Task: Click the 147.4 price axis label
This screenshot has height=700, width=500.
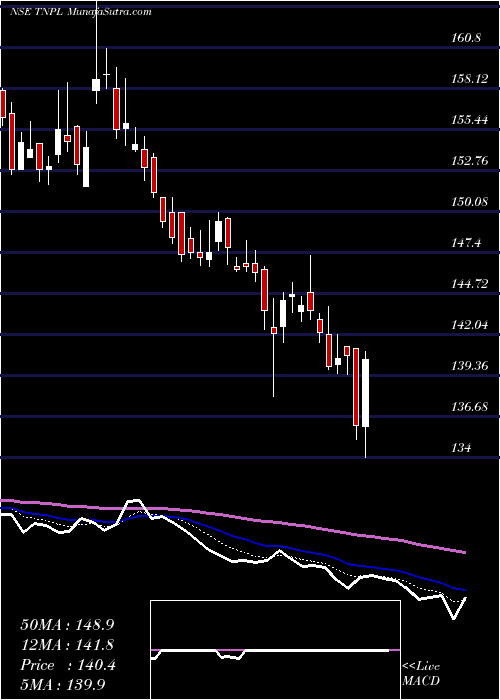Action: click(466, 243)
